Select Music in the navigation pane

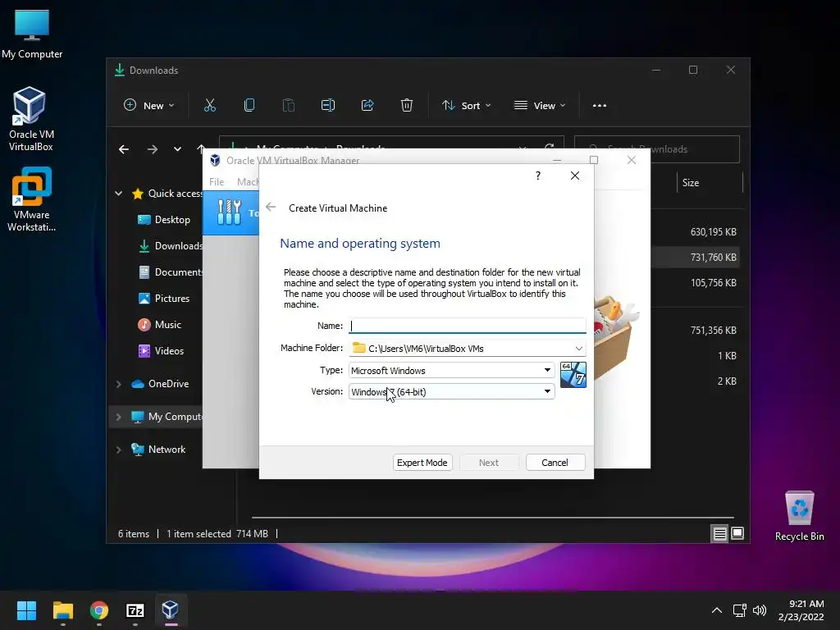[160, 325]
